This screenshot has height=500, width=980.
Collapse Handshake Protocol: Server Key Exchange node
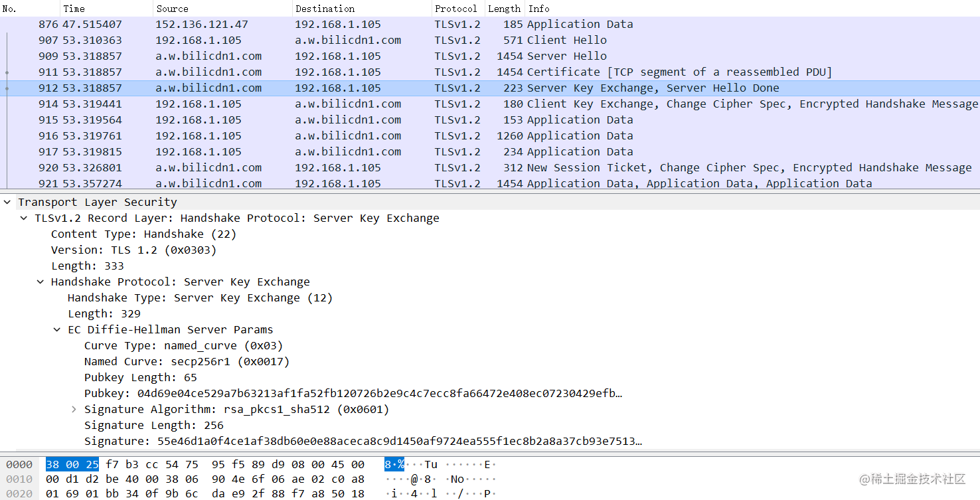point(41,282)
